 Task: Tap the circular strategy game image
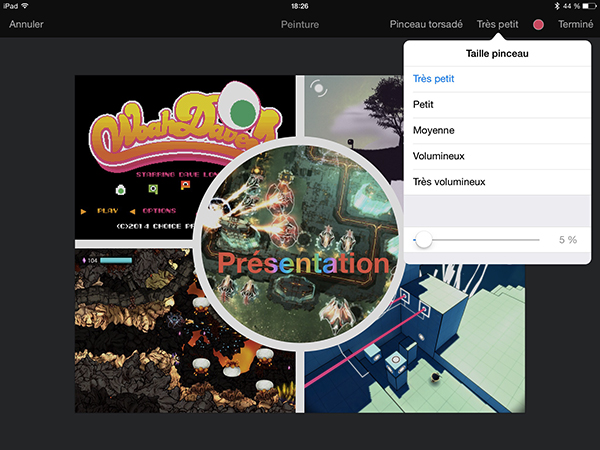300,244
